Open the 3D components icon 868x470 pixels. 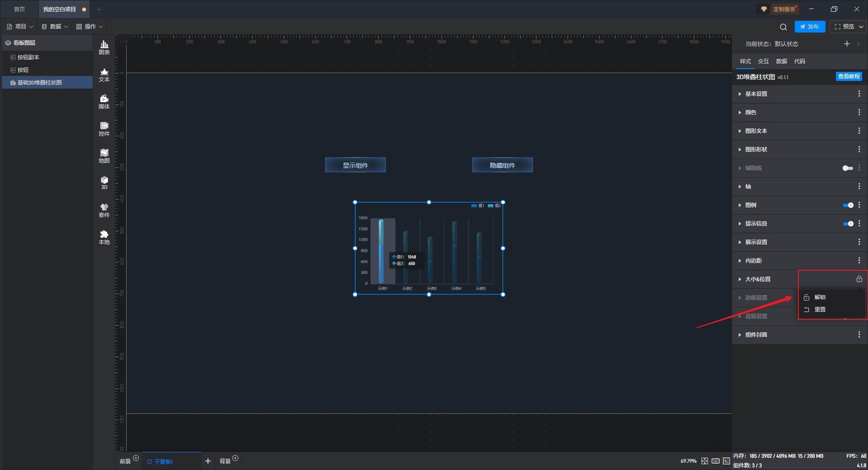click(x=104, y=183)
